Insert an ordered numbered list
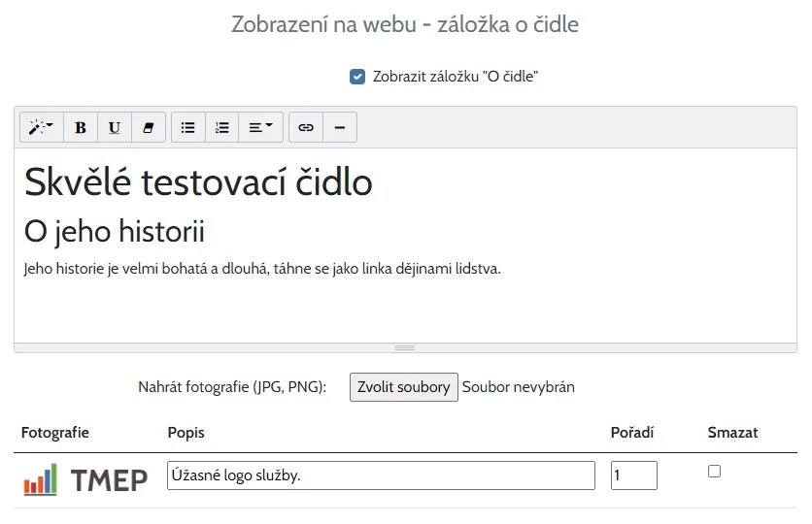Viewport: 812px width, 524px height. click(221, 127)
